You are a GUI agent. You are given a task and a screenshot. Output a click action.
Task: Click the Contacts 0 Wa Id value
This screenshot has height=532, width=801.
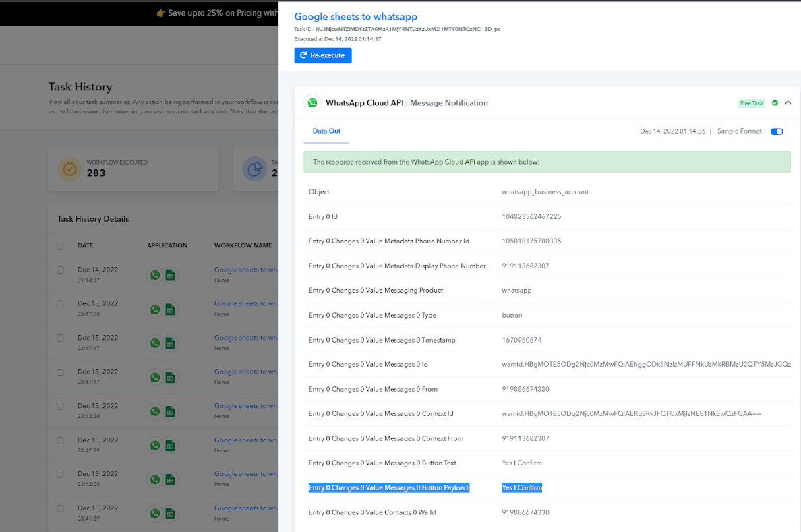coord(526,512)
